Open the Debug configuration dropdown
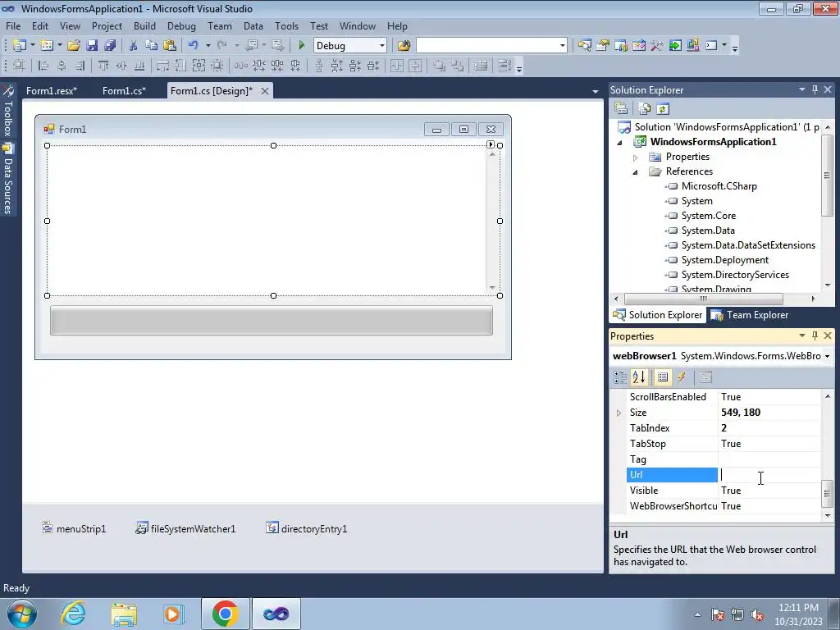This screenshot has height=630, width=840. [x=382, y=46]
